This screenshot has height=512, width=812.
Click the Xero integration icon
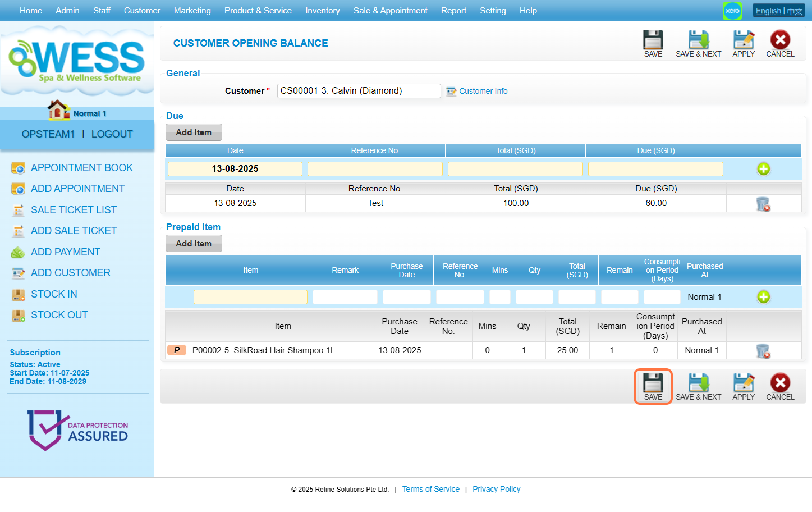pyautogui.click(x=732, y=11)
